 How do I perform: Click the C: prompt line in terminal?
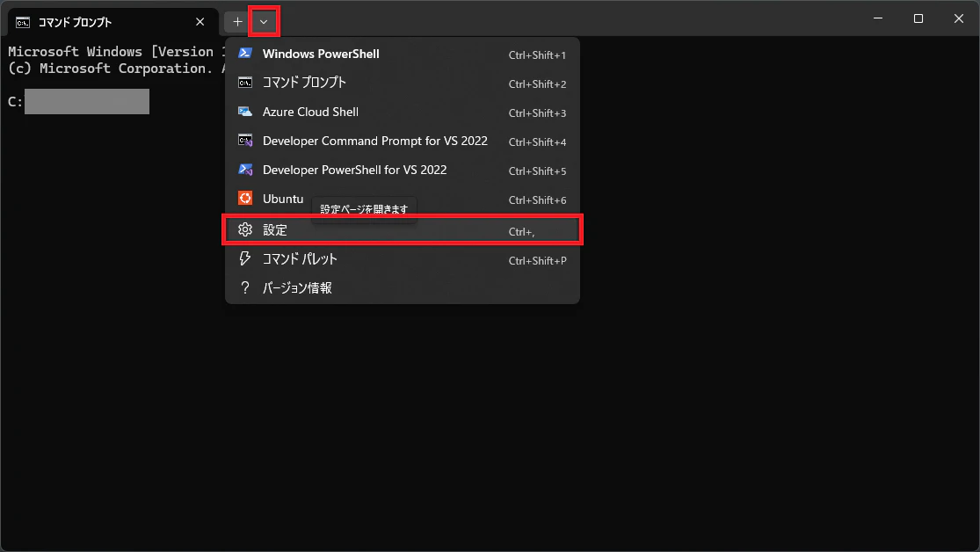78,101
